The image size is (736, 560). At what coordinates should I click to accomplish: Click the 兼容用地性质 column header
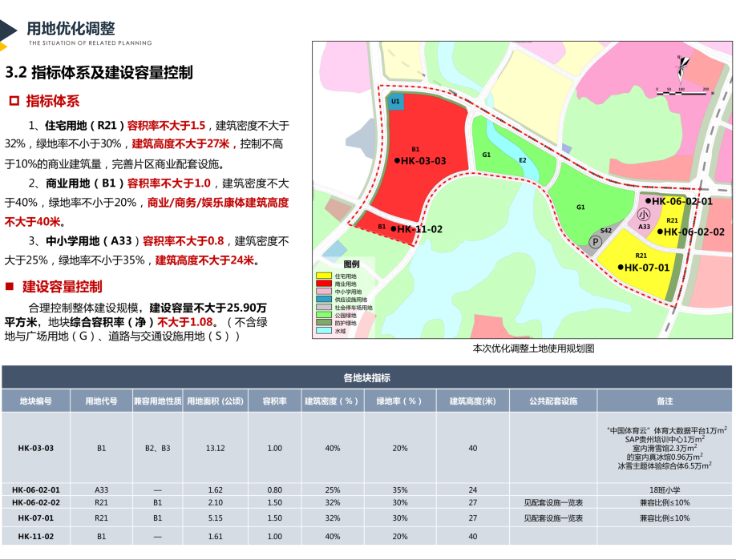pyautogui.click(x=158, y=401)
